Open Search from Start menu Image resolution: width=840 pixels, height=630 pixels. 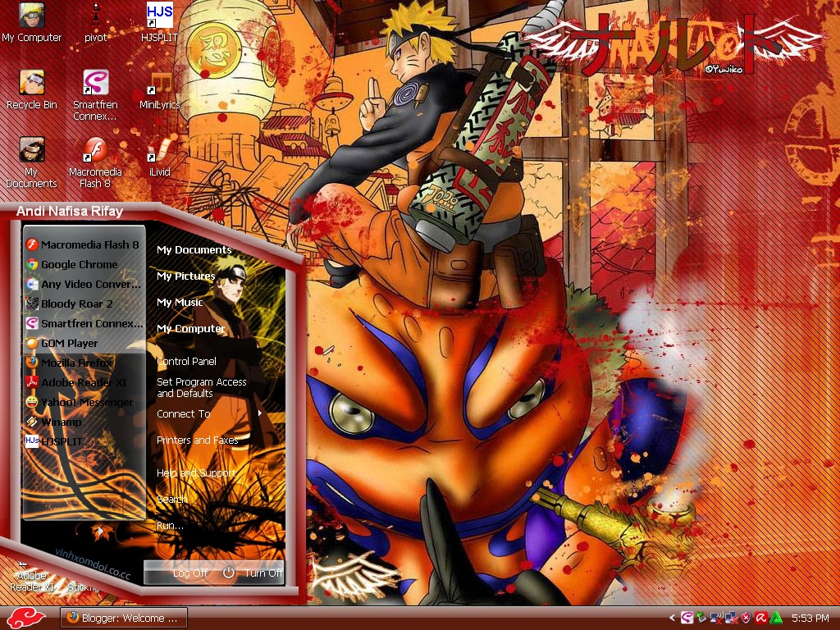(172, 500)
